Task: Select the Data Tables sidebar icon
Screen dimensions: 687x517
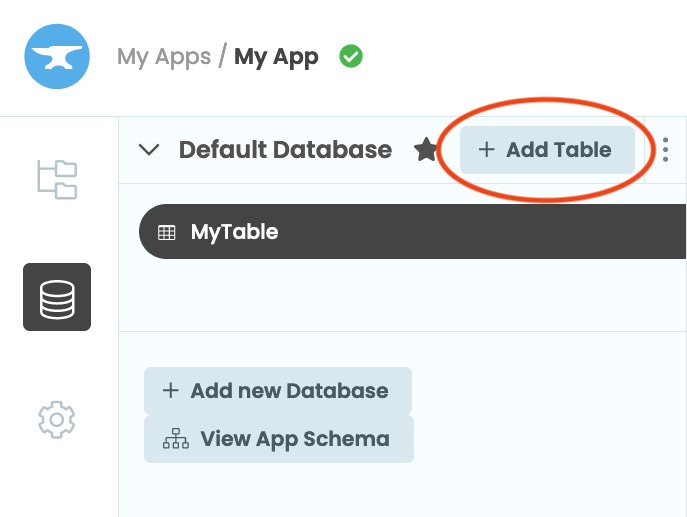Action: tap(57, 297)
